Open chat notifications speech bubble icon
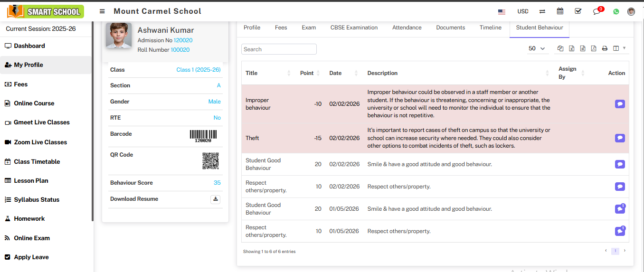Image resolution: width=644 pixels, height=272 pixels. click(x=597, y=11)
